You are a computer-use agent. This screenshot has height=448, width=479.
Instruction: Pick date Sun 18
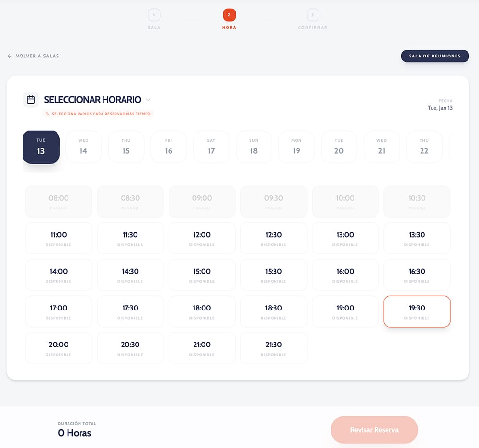pos(253,147)
